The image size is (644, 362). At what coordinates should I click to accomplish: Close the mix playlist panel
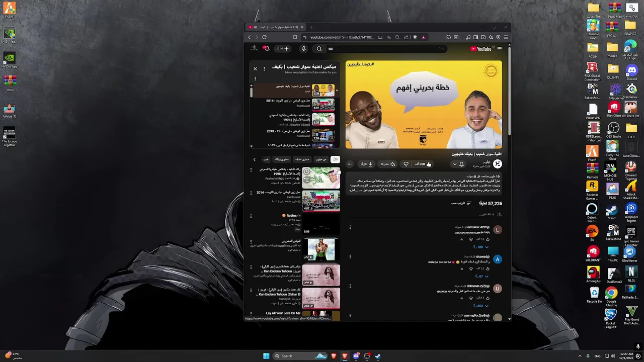point(255,68)
